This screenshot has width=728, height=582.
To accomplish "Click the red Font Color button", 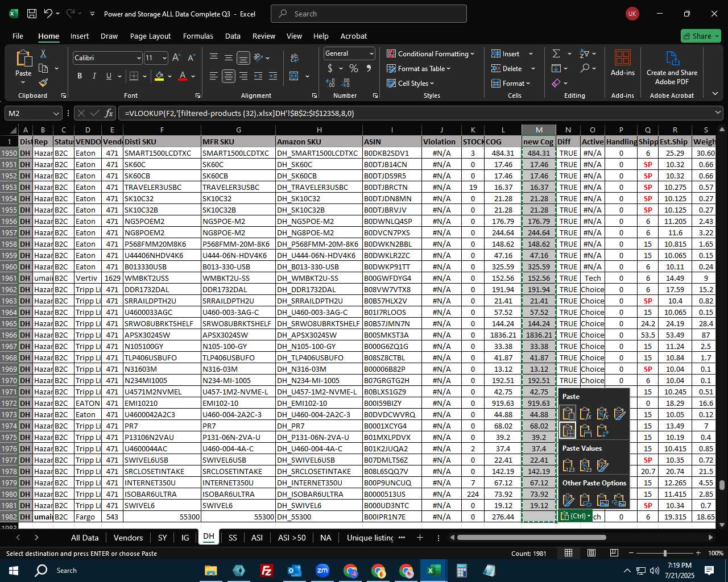I will [183, 76].
